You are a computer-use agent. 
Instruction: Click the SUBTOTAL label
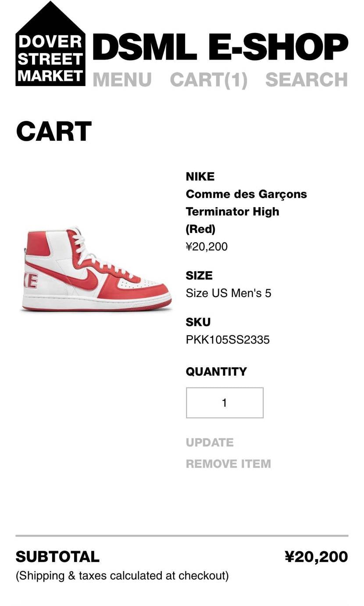tap(57, 557)
